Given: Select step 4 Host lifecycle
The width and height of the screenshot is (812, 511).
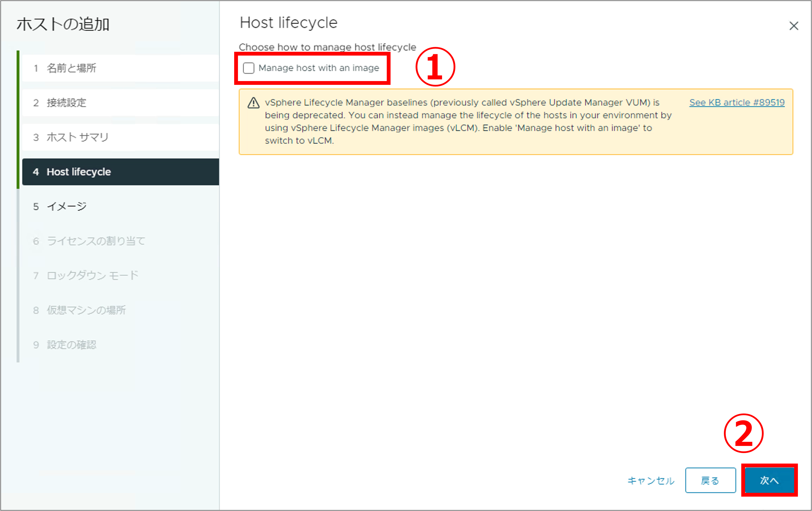Looking at the screenshot, I should click(x=79, y=172).
